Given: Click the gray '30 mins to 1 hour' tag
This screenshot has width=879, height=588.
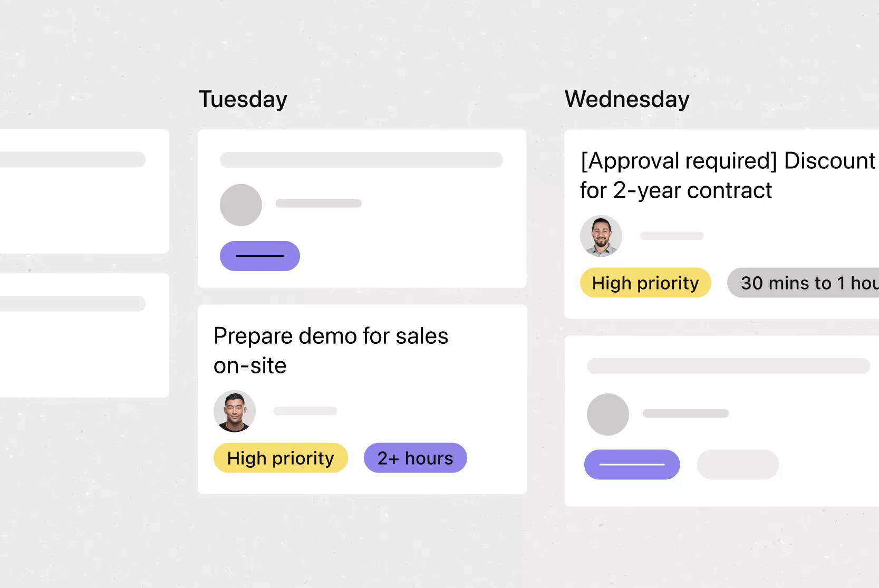Looking at the screenshot, I should (x=803, y=283).
